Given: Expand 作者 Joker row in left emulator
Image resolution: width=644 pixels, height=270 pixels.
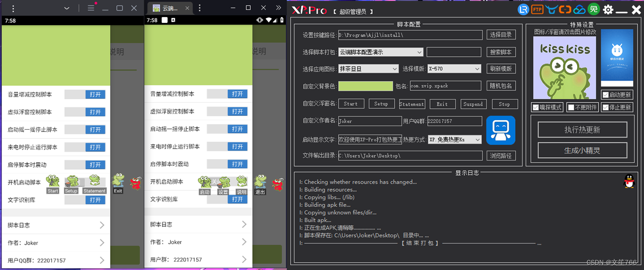Looking at the screenshot, I should coord(56,243).
